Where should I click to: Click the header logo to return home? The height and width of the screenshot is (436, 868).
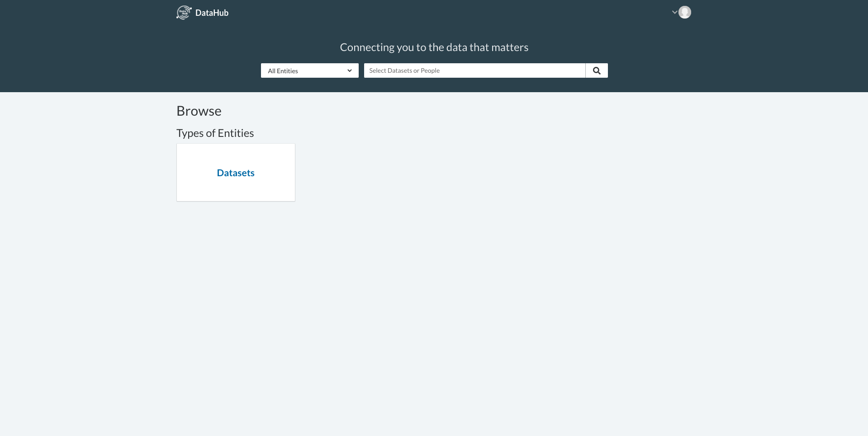[202, 12]
